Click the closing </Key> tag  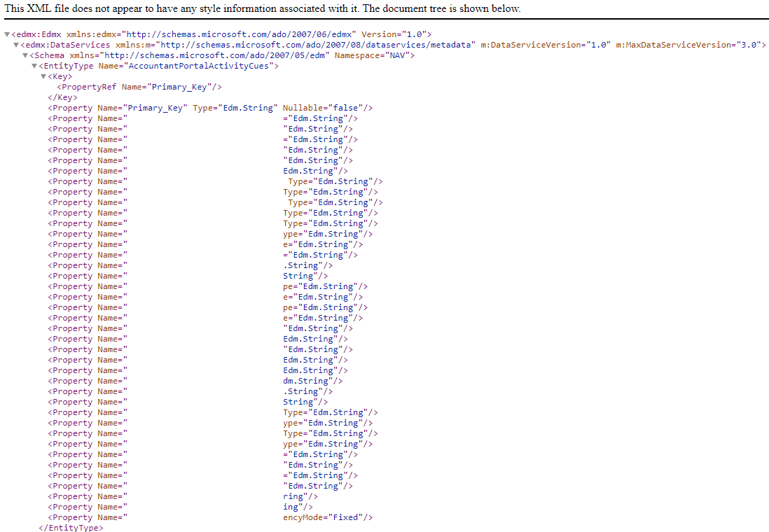[x=62, y=97]
